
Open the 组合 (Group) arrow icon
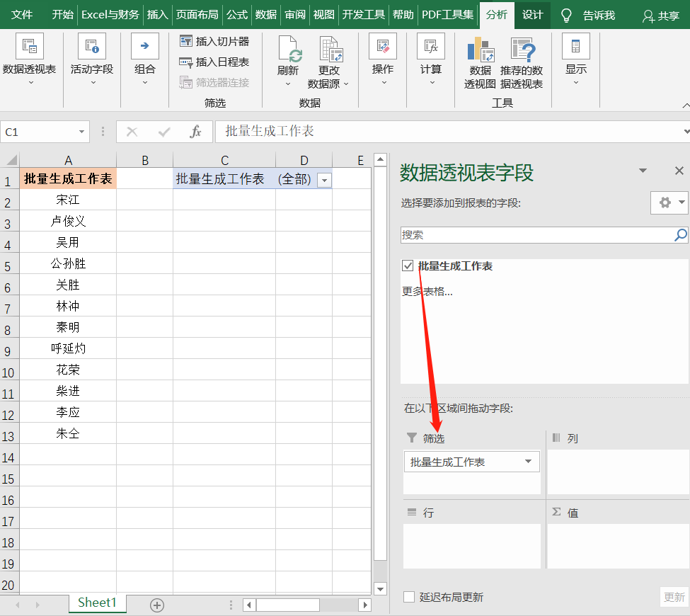click(x=145, y=46)
